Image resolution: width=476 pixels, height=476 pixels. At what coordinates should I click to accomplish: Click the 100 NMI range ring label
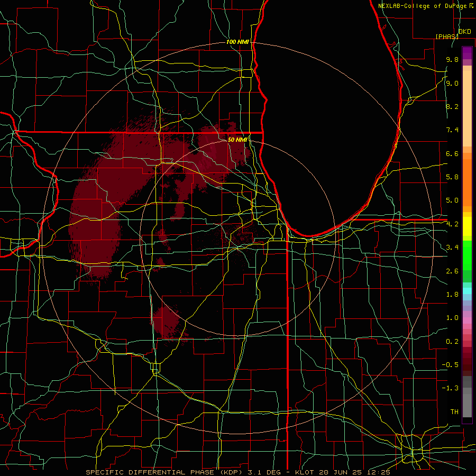[237, 42]
